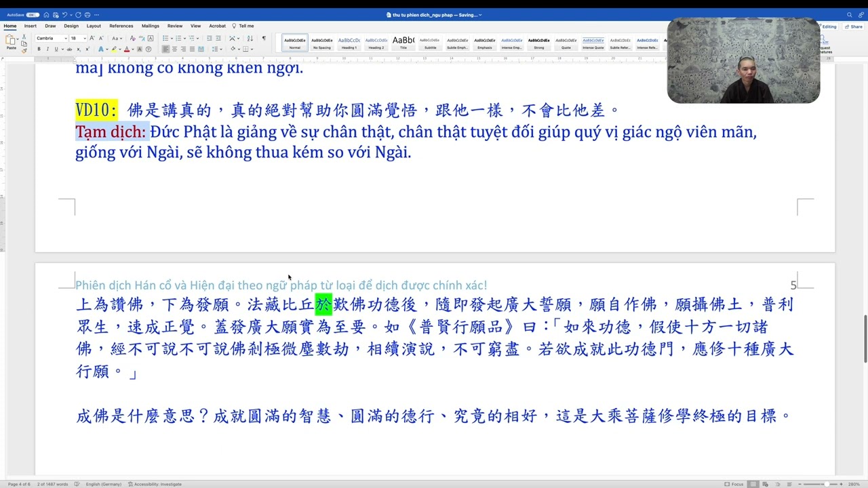This screenshot has height=488, width=868.
Task: Apply Subscript formatting
Action: [79, 49]
